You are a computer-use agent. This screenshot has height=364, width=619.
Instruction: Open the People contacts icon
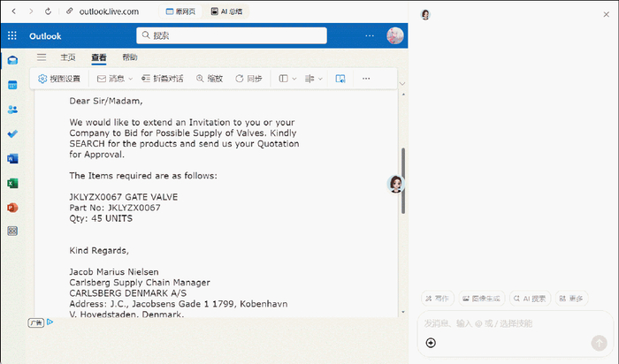(12, 110)
